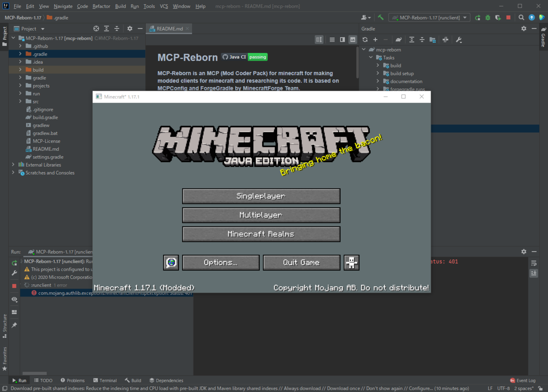Open the Problems tool tab
Viewport: 548px width, 392px height.
[72, 380]
